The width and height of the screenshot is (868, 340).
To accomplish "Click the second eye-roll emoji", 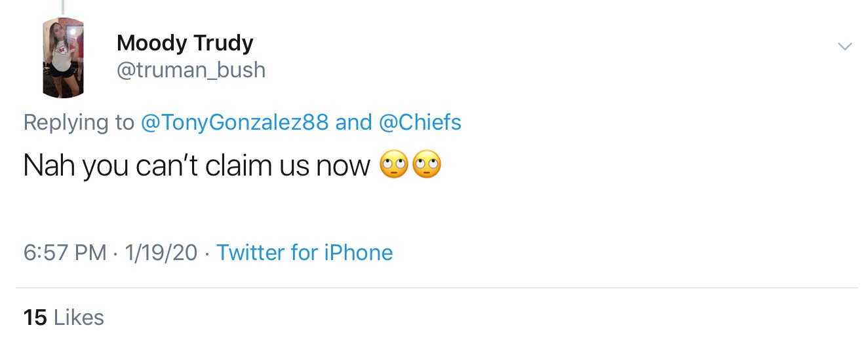I will (426, 166).
